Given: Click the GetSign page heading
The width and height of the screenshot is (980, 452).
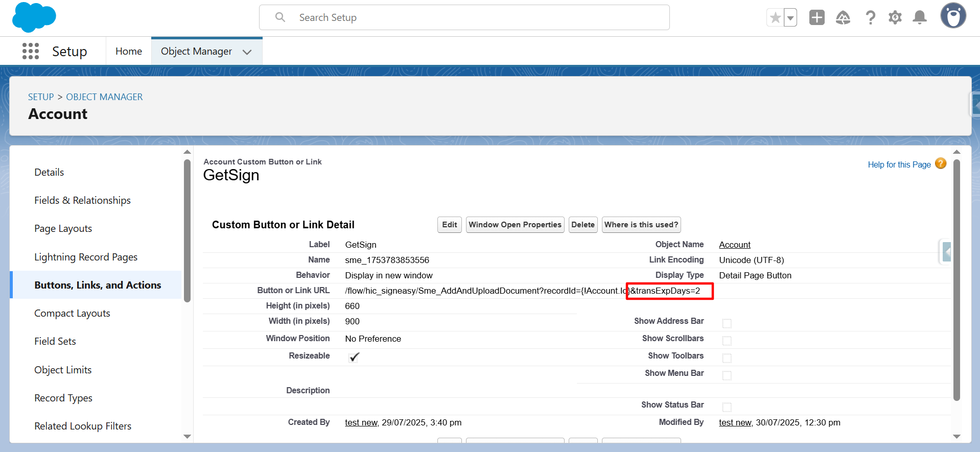Looking at the screenshot, I should pos(231,175).
